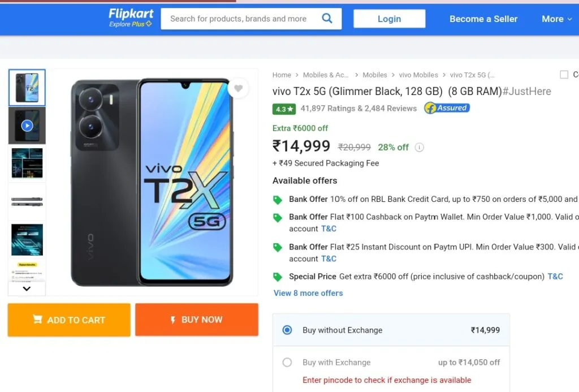Add phone to wishlist with heart icon
579x392 pixels.
pyautogui.click(x=239, y=88)
